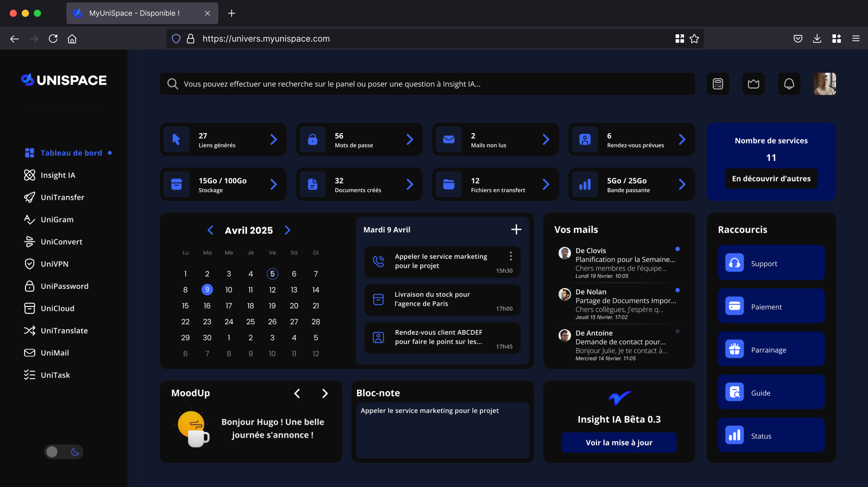This screenshot has width=868, height=487.
Task: Open UniConvert in sidebar
Action: coord(53,242)
